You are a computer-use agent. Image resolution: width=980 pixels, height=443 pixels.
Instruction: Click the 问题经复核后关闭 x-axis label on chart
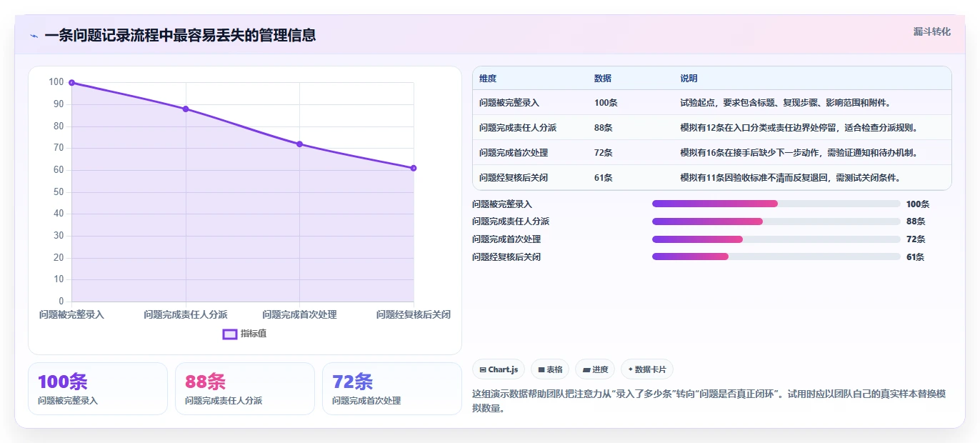click(x=414, y=315)
